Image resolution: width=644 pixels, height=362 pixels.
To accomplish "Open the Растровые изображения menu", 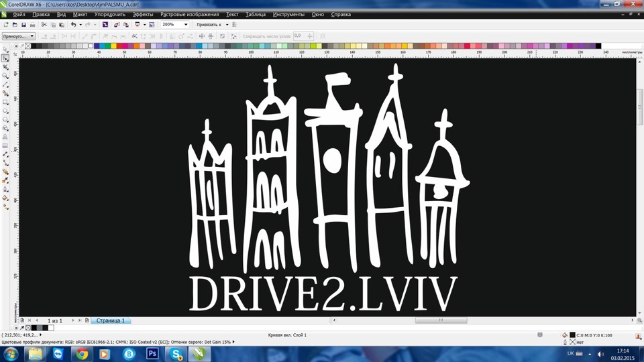I will [x=189, y=14].
